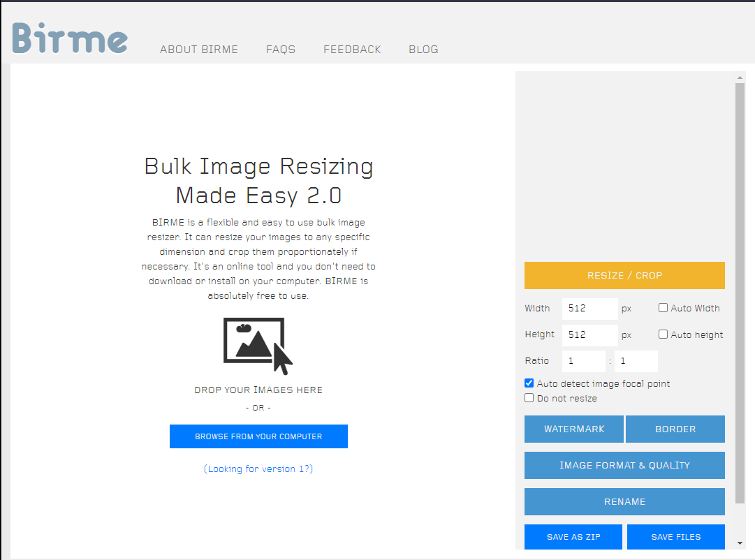This screenshot has height=560, width=755.
Task: Click the second Ratio field
Action: 636,361
